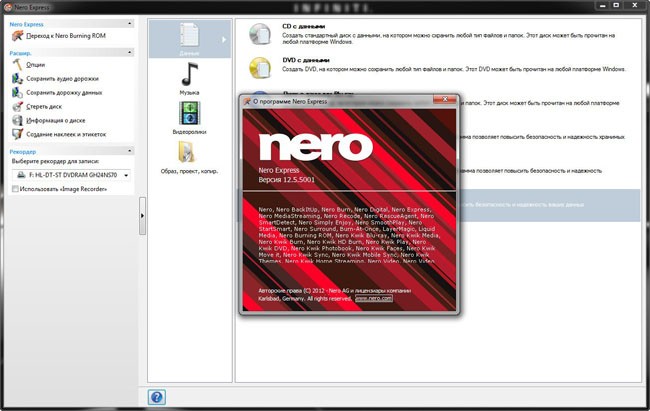Click the Информация о диске link
650x411 pixels.
pyautogui.click(x=56, y=121)
